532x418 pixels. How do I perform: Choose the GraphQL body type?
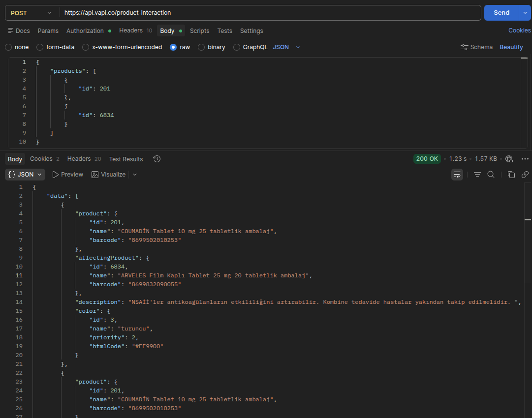click(250, 47)
